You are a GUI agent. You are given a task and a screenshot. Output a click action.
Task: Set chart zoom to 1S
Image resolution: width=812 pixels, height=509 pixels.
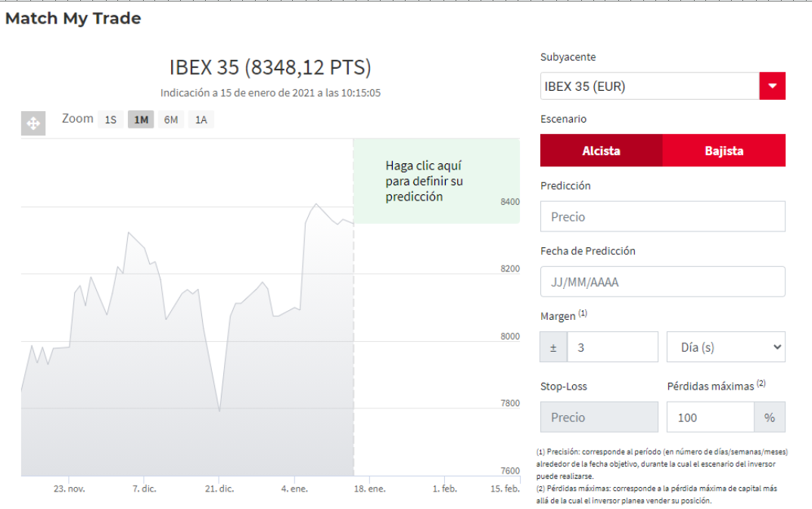click(x=110, y=119)
